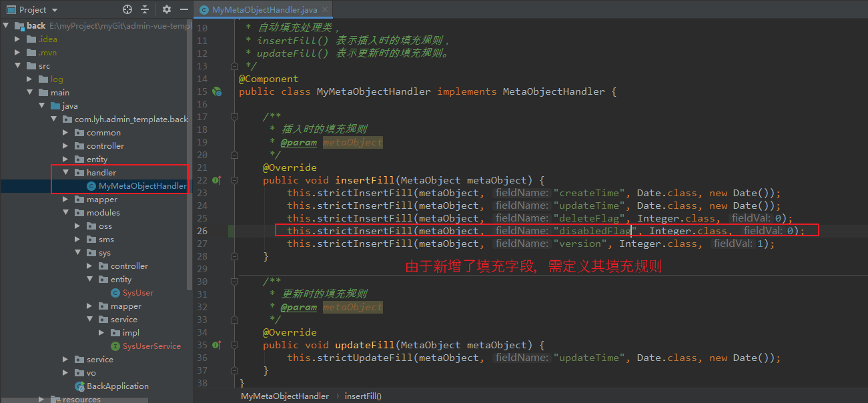Click MyMetaObjectHandler in the breadcrumb bar

click(x=285, y=396)
